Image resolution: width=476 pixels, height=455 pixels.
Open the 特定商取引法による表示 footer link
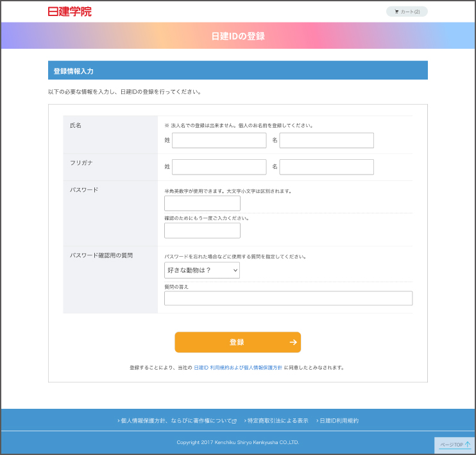coord(276,421)
